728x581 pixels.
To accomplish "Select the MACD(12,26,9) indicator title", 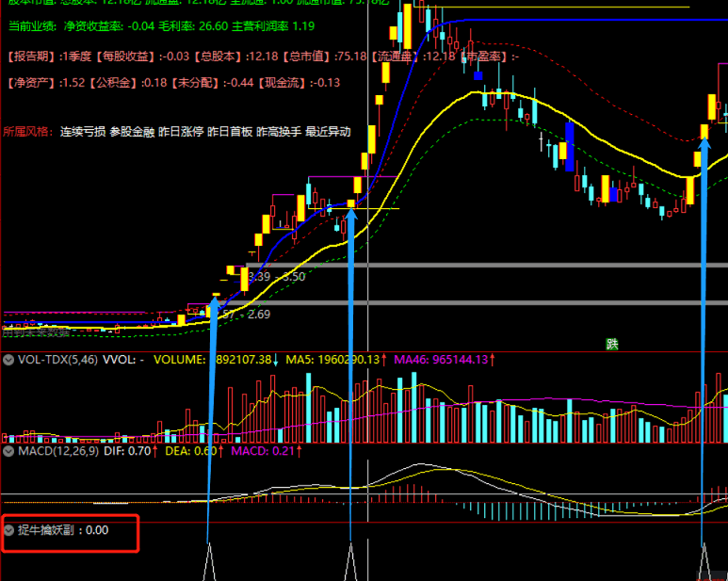I will [58, 451].
